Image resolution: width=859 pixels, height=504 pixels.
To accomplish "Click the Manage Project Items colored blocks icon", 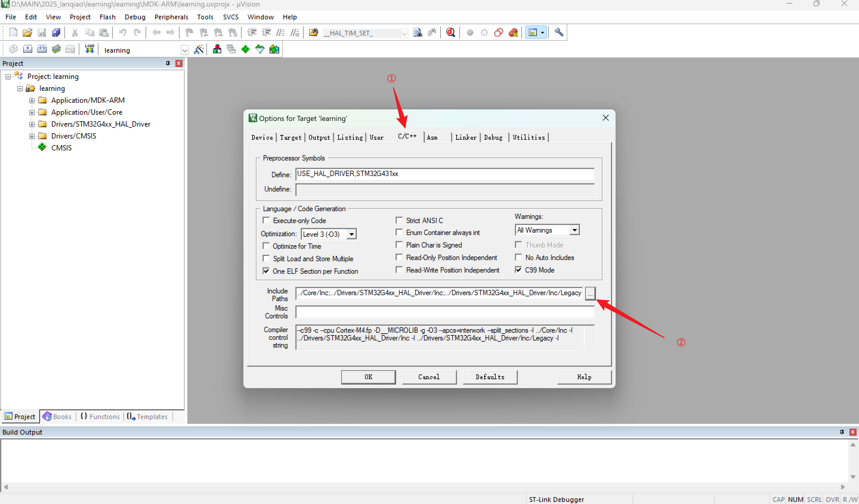I will 217,49.
